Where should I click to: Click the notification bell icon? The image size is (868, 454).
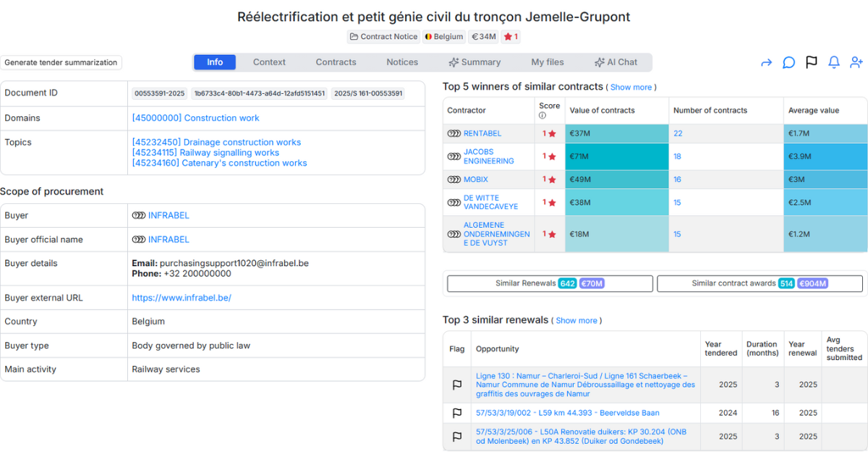pos(834,63)
